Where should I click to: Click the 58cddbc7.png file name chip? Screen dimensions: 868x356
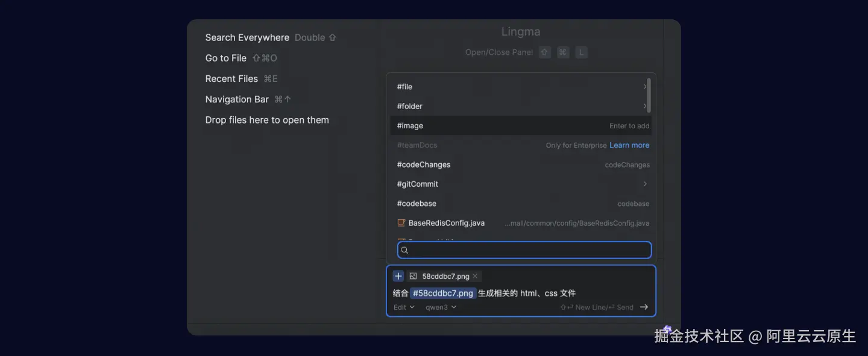tap(445, 276)
